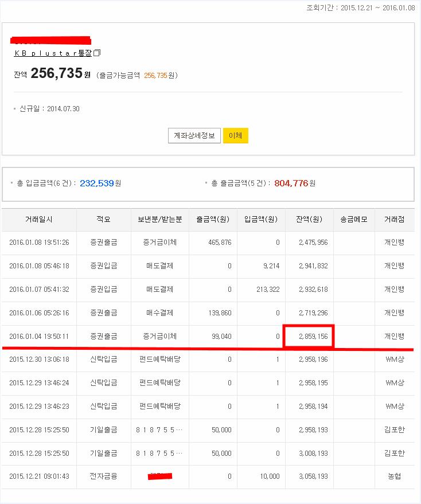Click the 신규일 : 2014.07.30 text

point(49,108)
